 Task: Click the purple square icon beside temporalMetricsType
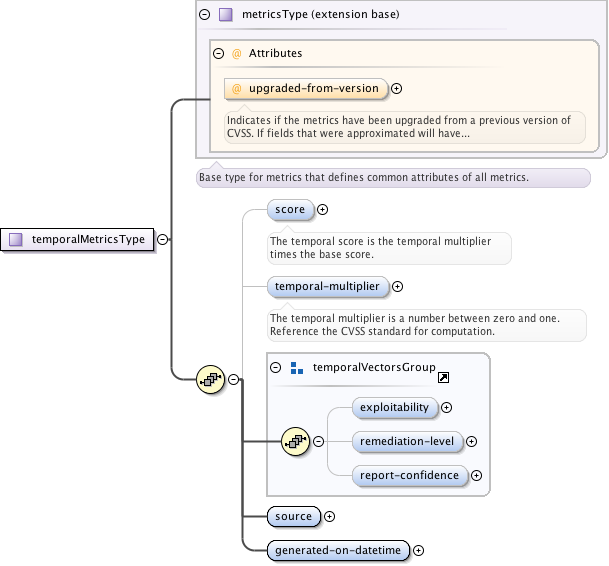click(16, 239)
